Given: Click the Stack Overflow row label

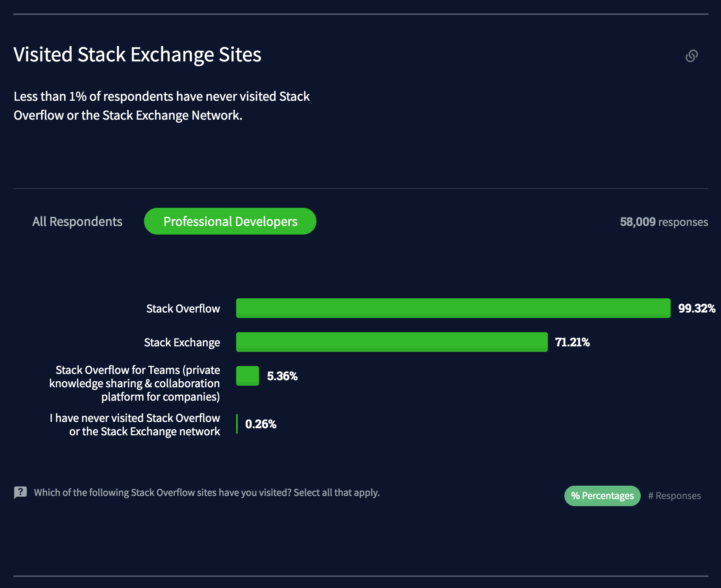Looking at the screenshot, I should click(x=183, y=309).
